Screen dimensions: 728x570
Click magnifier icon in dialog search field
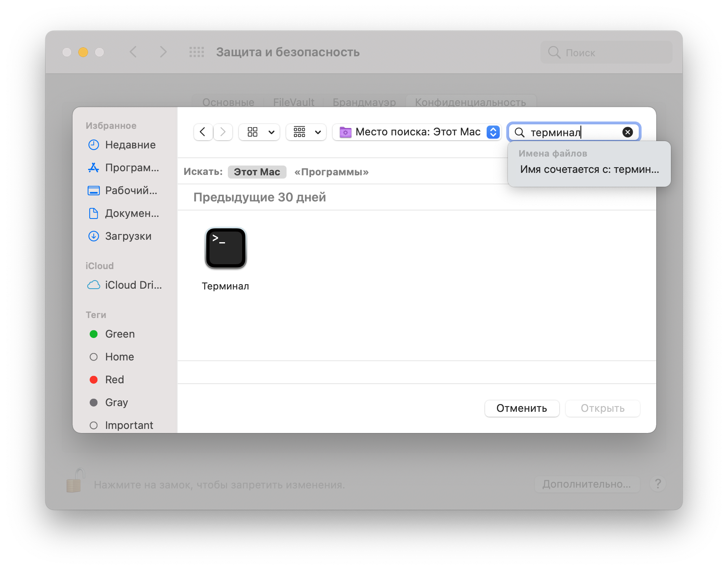click(x=519, y=132)
